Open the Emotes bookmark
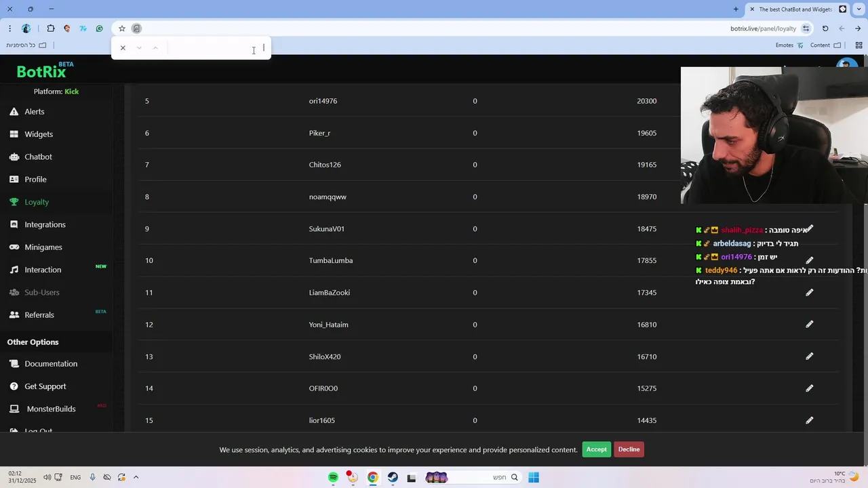 (x=789, y=45)
